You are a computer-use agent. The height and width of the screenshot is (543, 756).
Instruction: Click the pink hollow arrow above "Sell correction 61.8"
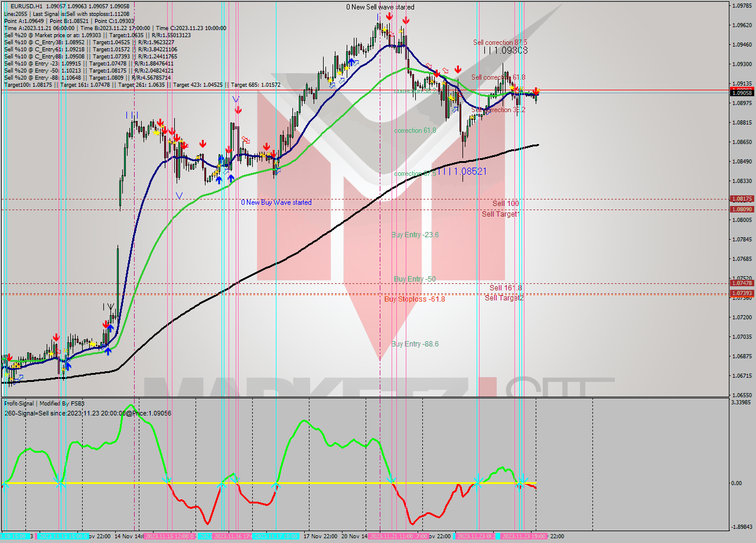(445, 70)
